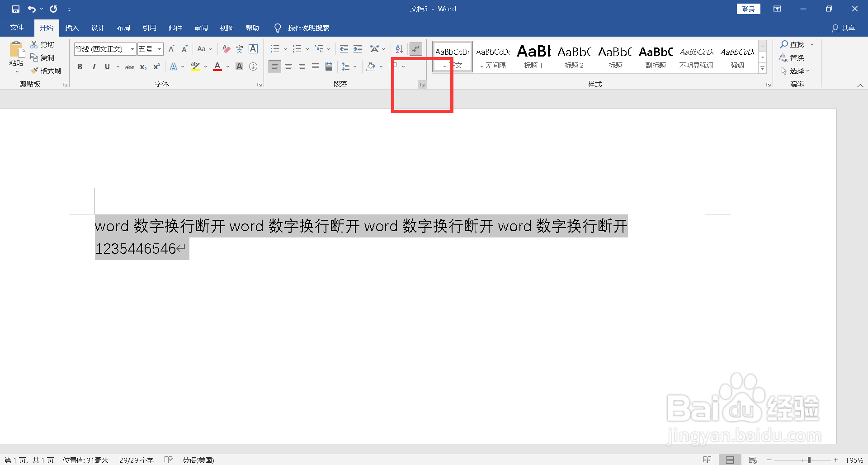Open 替换 to find and replace
868x465 pixels.
tap(797, 57)
